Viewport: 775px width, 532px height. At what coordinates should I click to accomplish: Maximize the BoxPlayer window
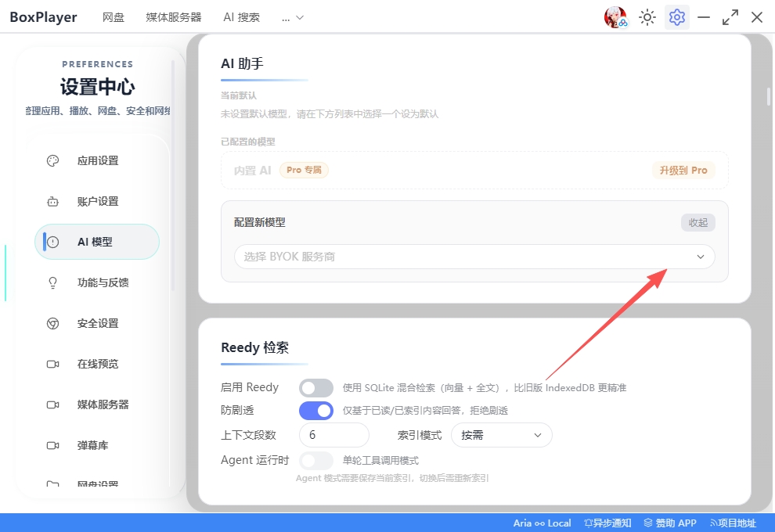tap(730, 17)
